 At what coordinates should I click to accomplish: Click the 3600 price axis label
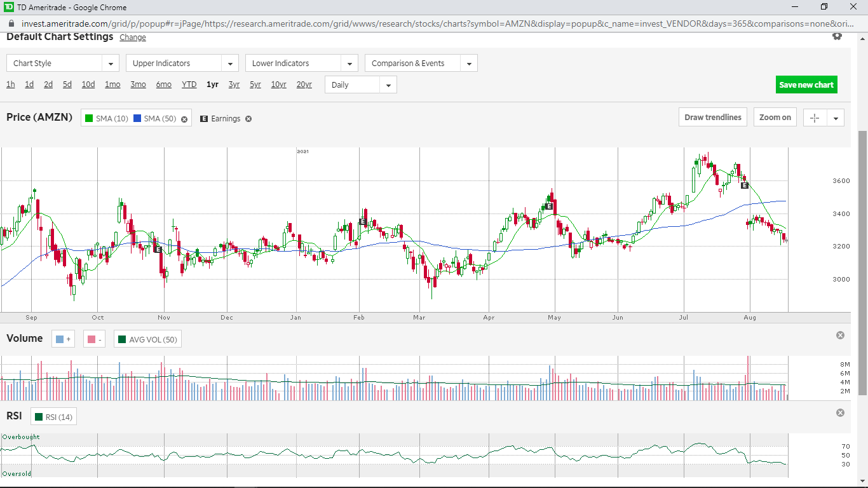click(841, 181)
